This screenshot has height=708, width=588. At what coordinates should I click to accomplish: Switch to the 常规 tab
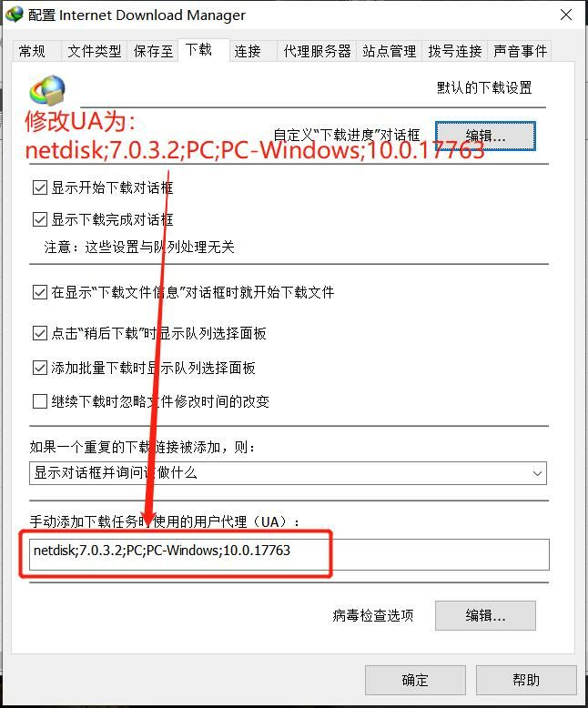(x=32, y=51)
